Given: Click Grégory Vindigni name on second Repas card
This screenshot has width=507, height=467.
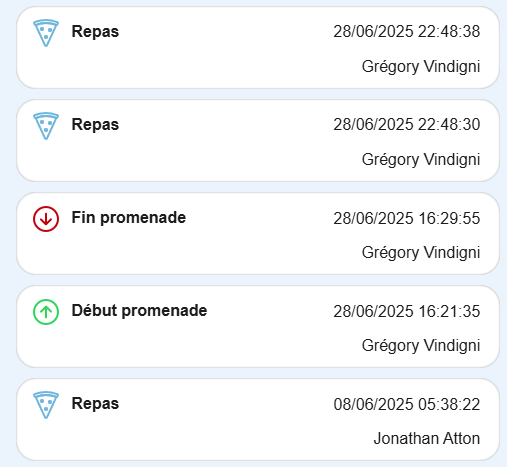Looking at the screenshot, I should [x=421, y=160].
